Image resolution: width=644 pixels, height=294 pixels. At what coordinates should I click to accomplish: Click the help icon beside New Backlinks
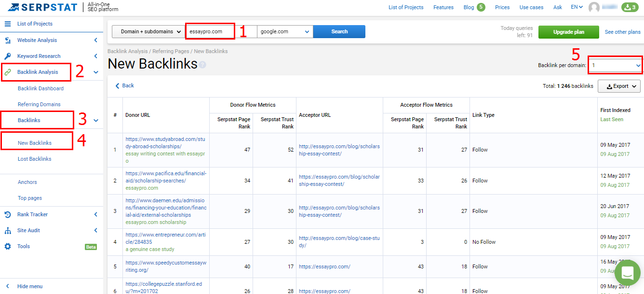point(202,65)
